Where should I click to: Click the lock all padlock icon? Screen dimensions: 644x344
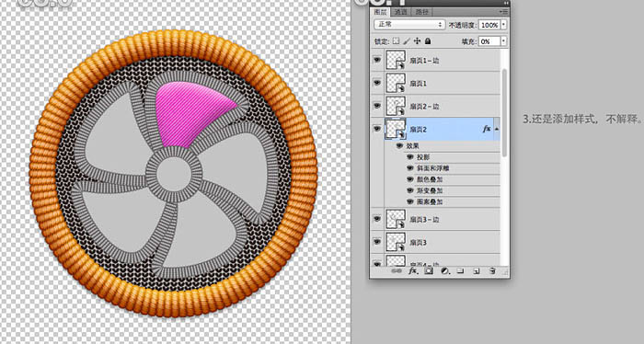click(x=428, y=41)
